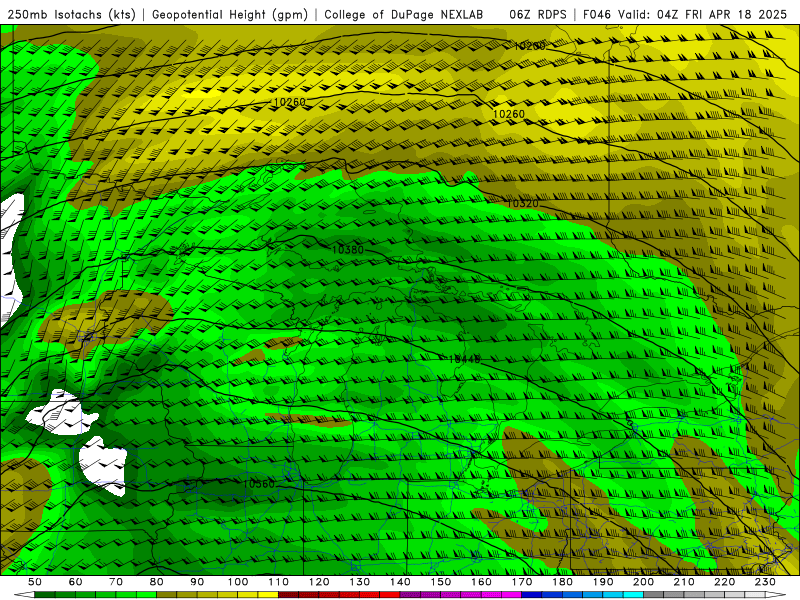Click the 230 value on the color scale
Screen dimensions: 800x600
(766, 582)
